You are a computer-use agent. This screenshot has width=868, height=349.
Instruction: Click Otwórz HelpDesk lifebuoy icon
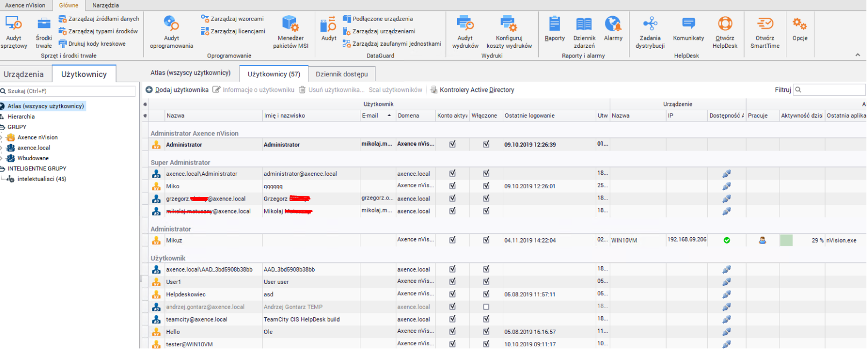pyautogui.click(x=725, y=25)
